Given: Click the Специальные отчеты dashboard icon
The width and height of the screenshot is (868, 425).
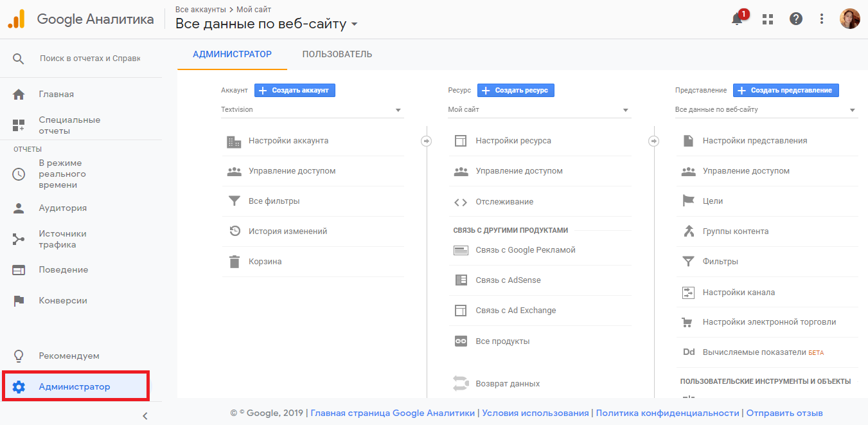Looking at the screenshot, I should (19, 125).
